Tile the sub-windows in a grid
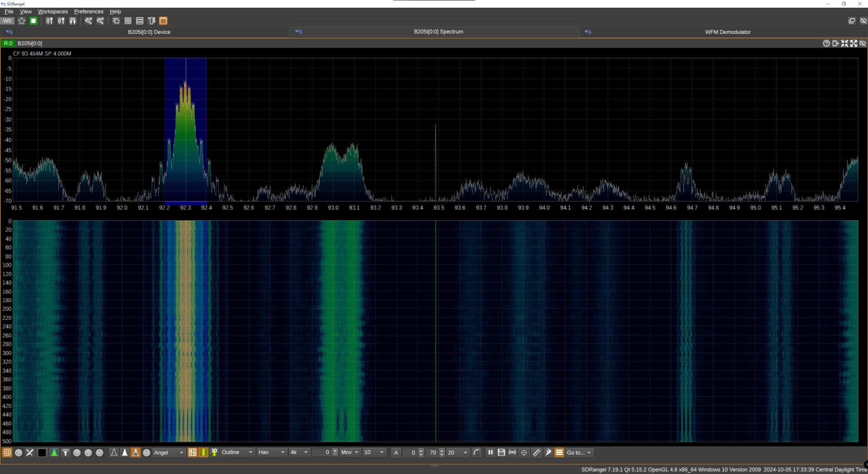 tap(128, 21)
